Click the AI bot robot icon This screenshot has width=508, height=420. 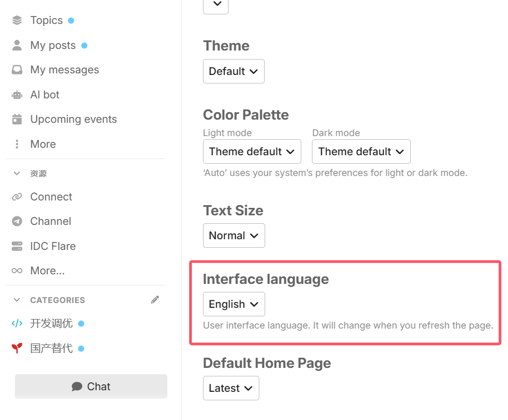[x=17, y=95]
